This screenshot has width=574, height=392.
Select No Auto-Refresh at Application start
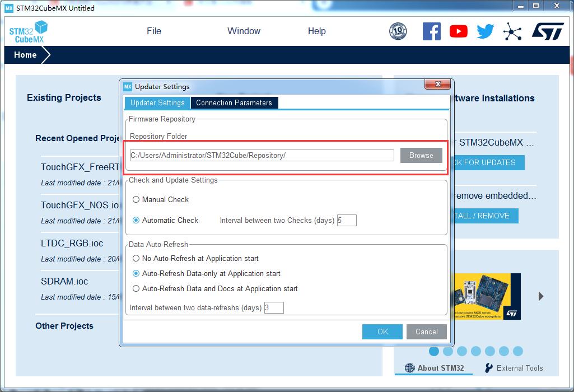click(x=136, y=258)
